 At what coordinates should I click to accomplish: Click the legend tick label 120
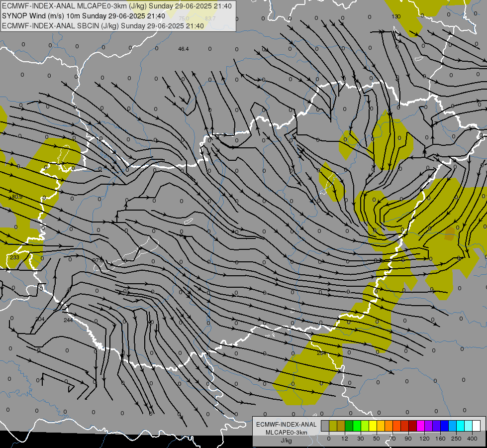coord(424,439)
